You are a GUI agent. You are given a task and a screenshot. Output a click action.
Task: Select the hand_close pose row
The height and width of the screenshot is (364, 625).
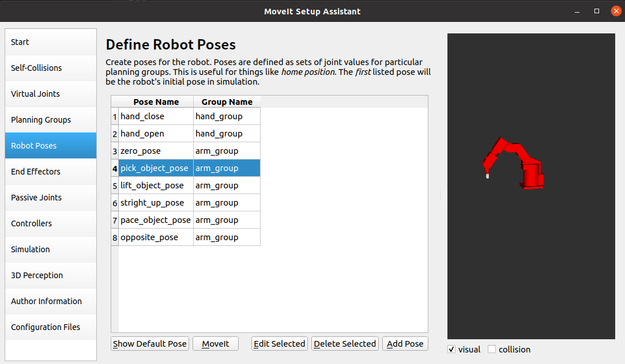tap(156, 116)
